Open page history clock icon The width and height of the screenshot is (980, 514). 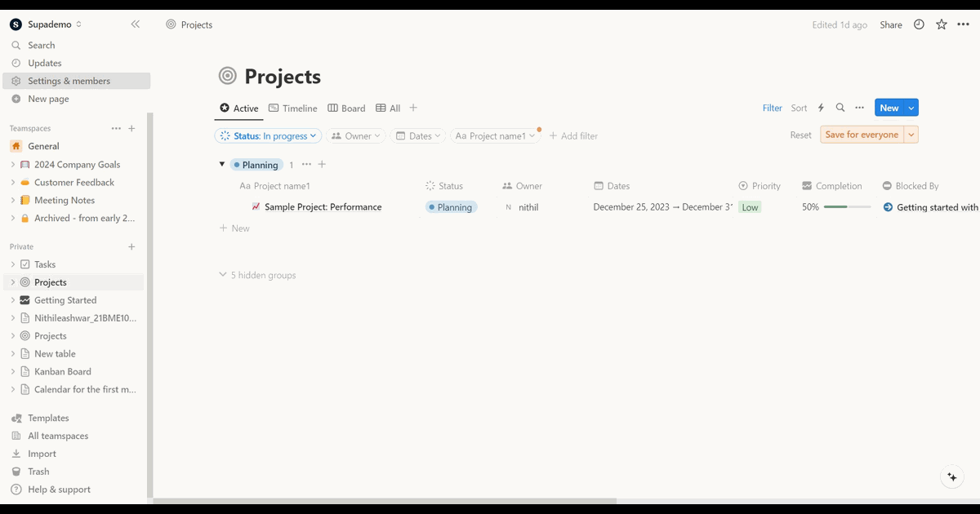click(x=919, y=24)
